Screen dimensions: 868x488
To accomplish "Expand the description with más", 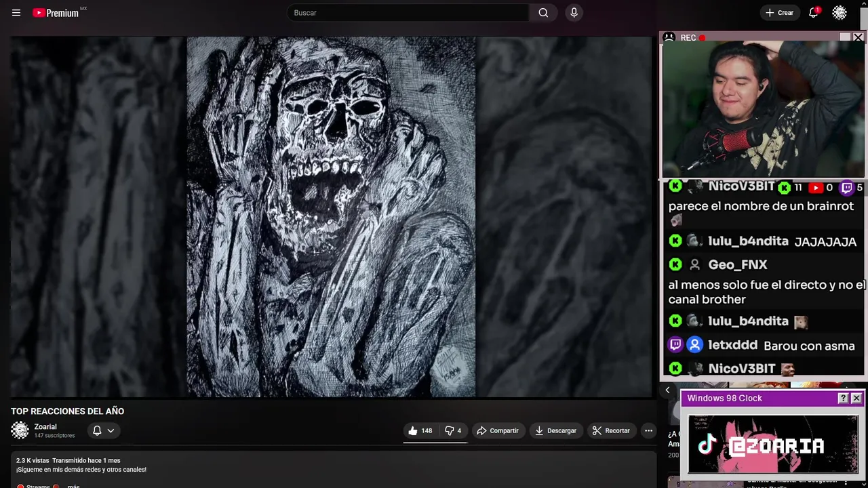I will pyautogui.click(x=73, y=486).
